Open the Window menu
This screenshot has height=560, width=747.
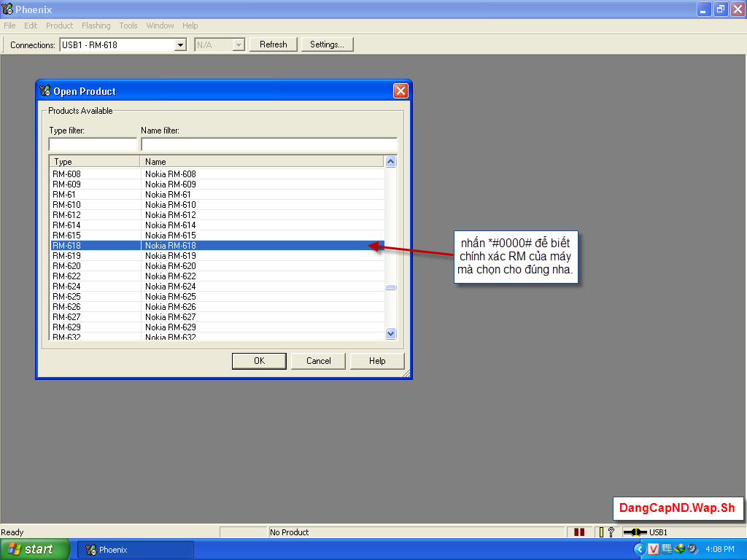tap(160, 26)
